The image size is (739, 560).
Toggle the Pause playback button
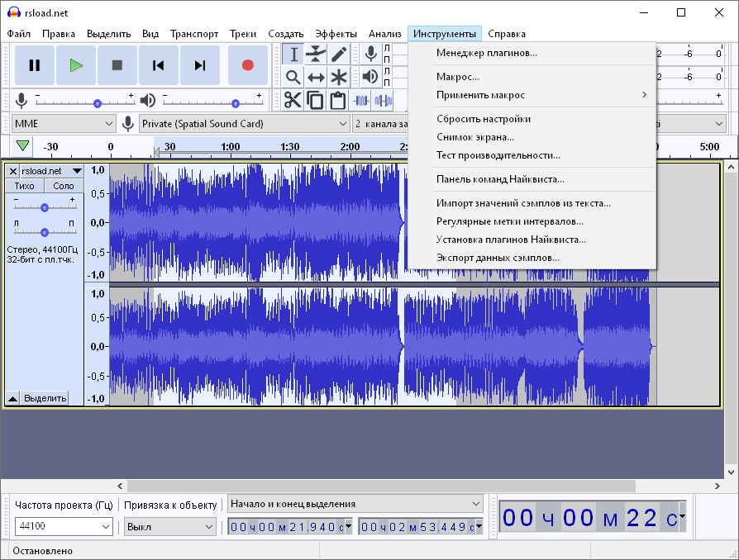(x=34, y=65)
